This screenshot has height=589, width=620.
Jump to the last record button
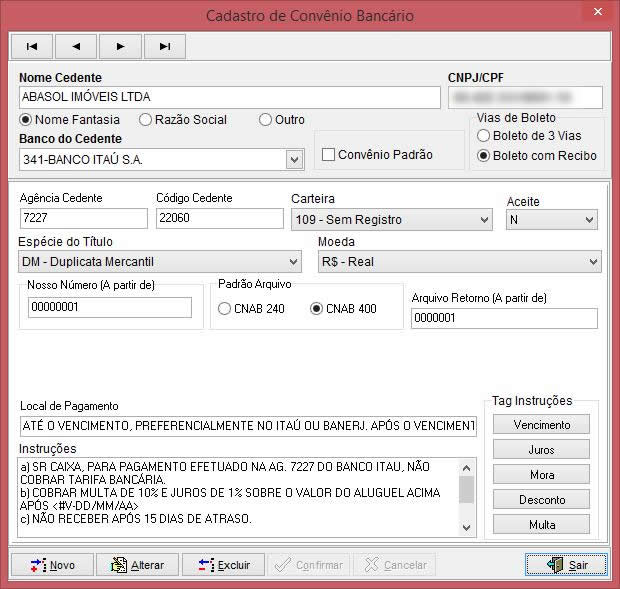(x=164, y=46)
